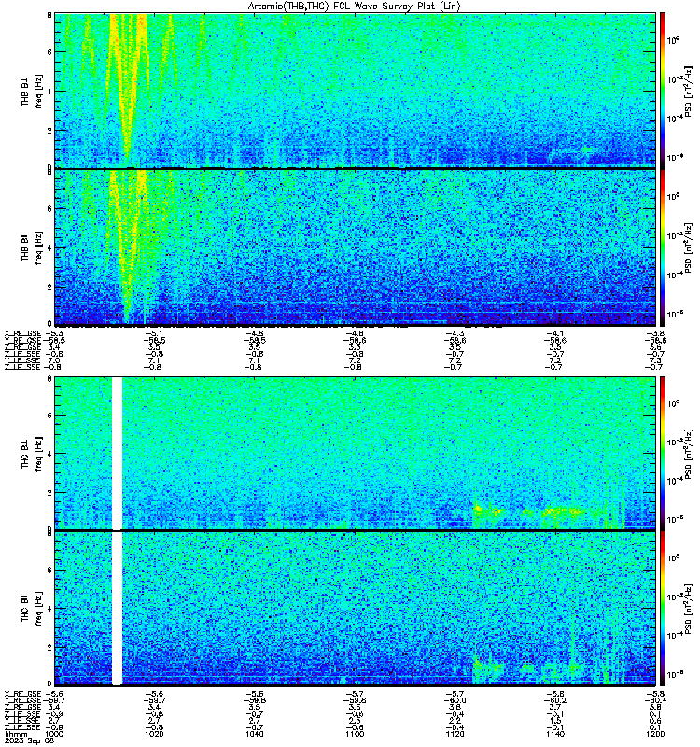Click the THC Y position value '-60.4'

657,700
